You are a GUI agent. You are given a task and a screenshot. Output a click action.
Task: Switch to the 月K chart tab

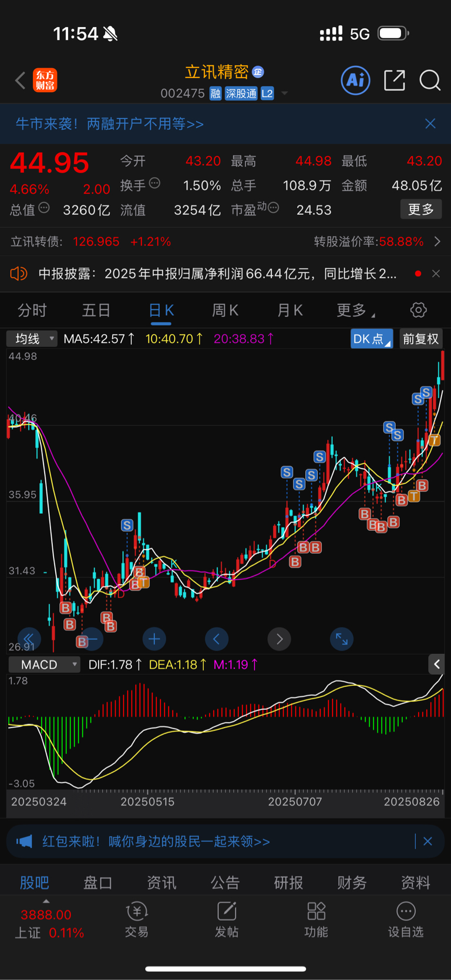click(x=290, y=310)
